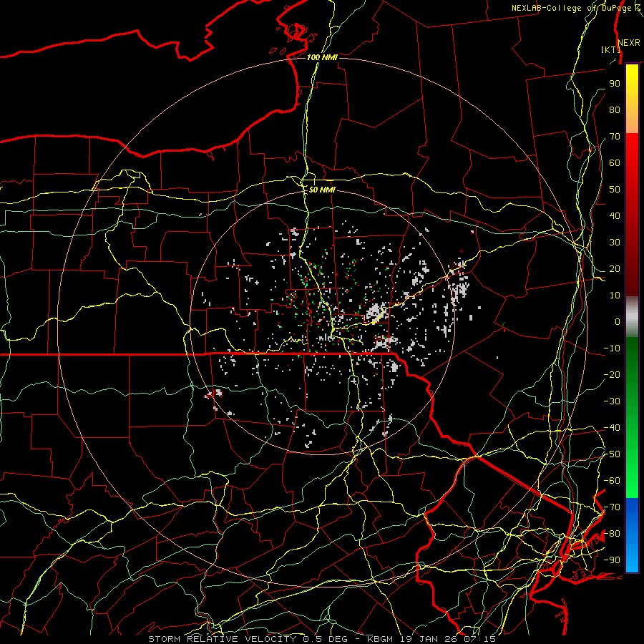The image size is (644, 644).
Task: Select the 70 knot scale label
Action: pos(615,137)
